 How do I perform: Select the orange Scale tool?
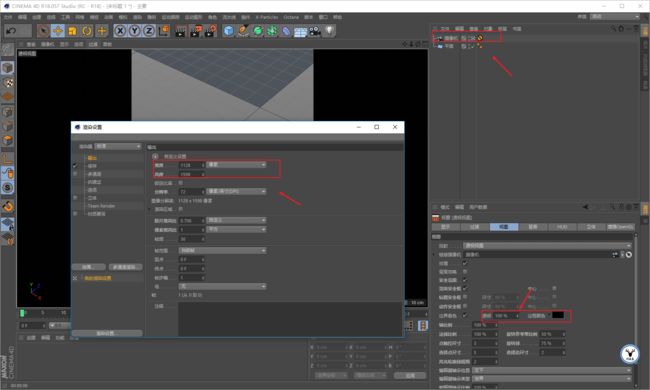tap(73, 31)
